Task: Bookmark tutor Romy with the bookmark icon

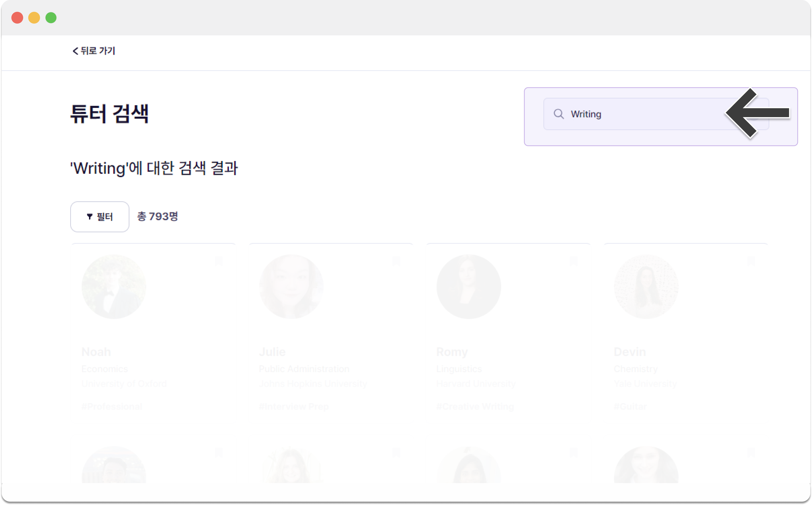Action: [574, 261]
